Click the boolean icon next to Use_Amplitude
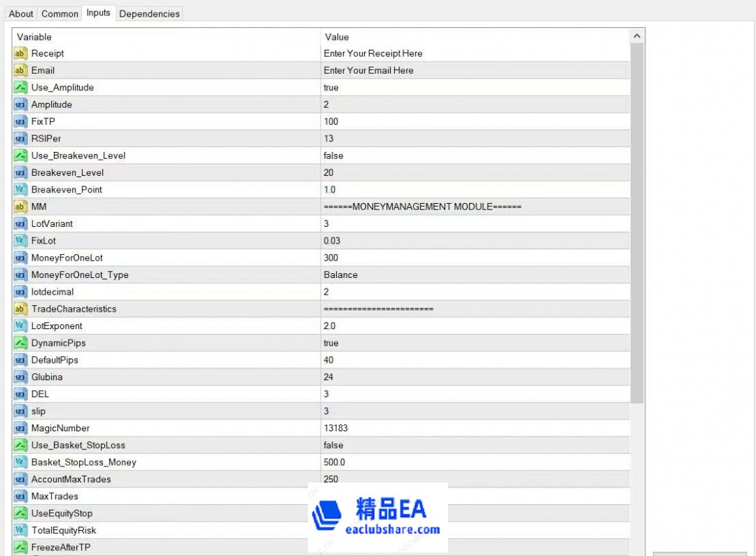 [x=20, y=88]
